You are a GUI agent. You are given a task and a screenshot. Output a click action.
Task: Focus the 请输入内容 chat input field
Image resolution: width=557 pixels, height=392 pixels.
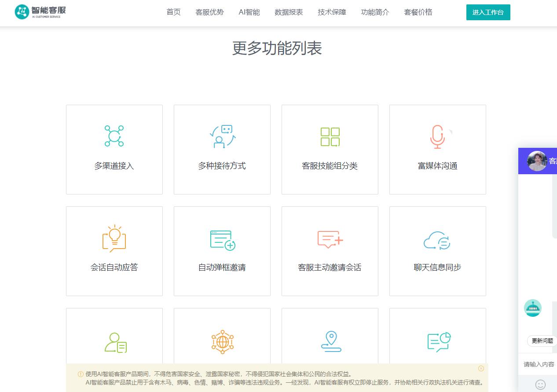click(539, 364)
